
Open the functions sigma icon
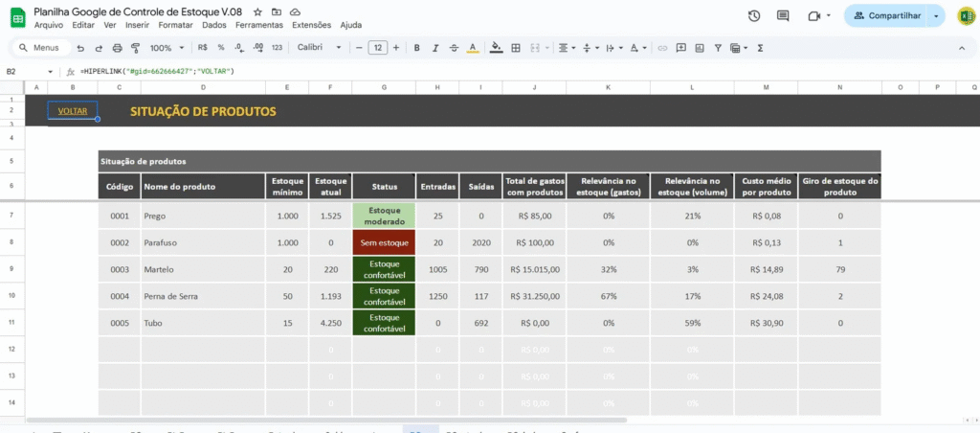coord(760,47)
